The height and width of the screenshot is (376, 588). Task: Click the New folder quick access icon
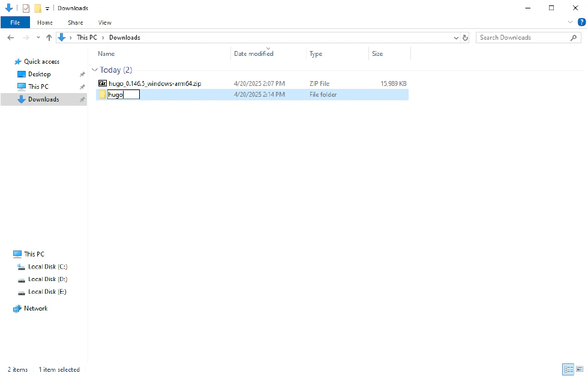click(37, 8)
